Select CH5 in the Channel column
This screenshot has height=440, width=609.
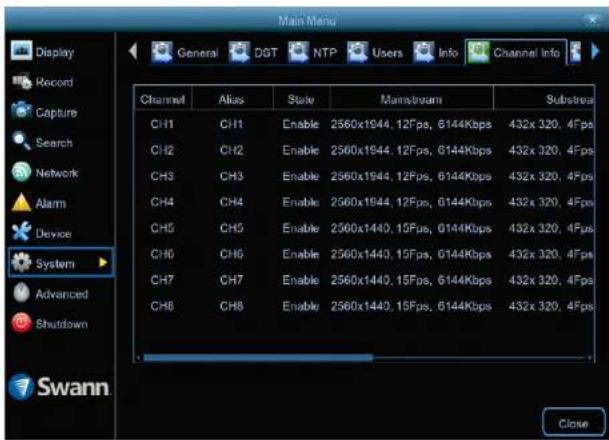(162, 228)
